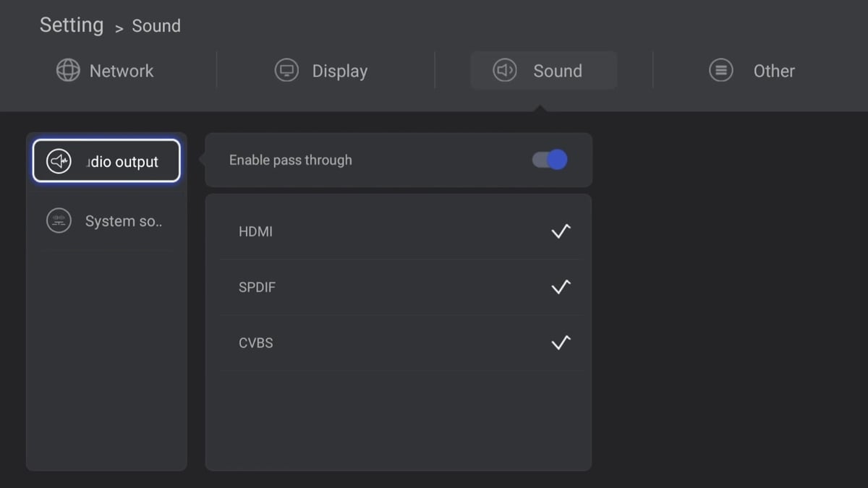
Task: Select the SPDIF output row
Action: pos(398,287)
